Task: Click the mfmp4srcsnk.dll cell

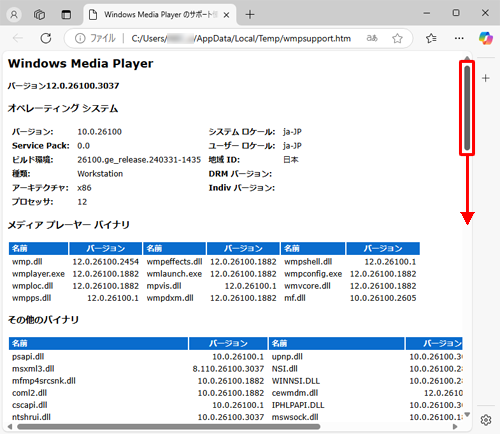Action: pyautogui.click(x=44, y=380)
